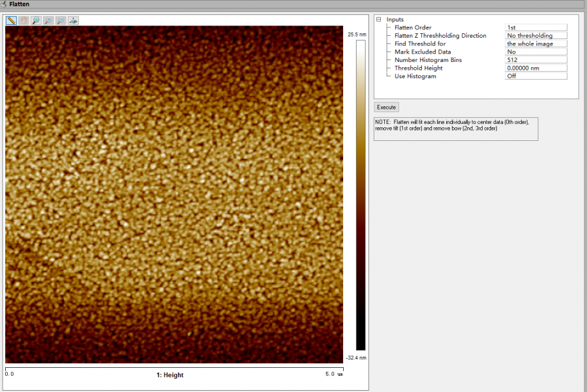This screenshot has width=587, height=392.
Task: Click the -32.4 nm scale minimum
Action: [356, 357]
